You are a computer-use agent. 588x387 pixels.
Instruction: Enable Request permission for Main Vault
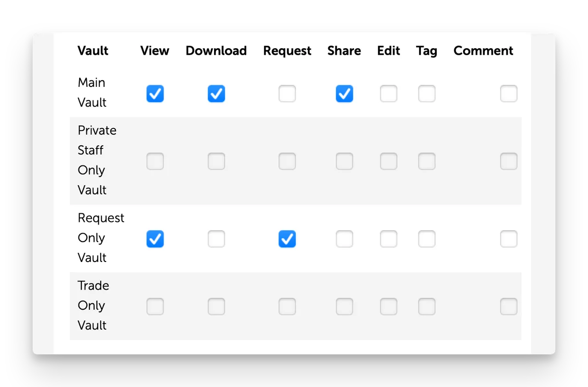[287, 94]
